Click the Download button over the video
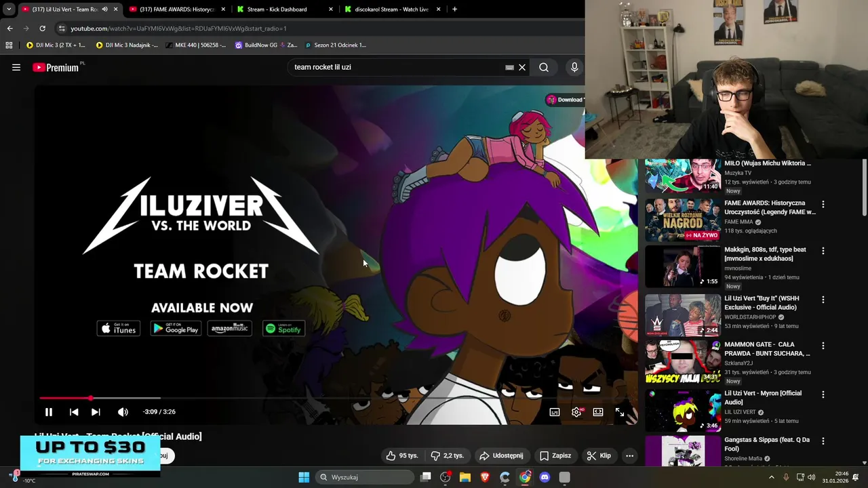Screen dimensions: 868x488 565,100
